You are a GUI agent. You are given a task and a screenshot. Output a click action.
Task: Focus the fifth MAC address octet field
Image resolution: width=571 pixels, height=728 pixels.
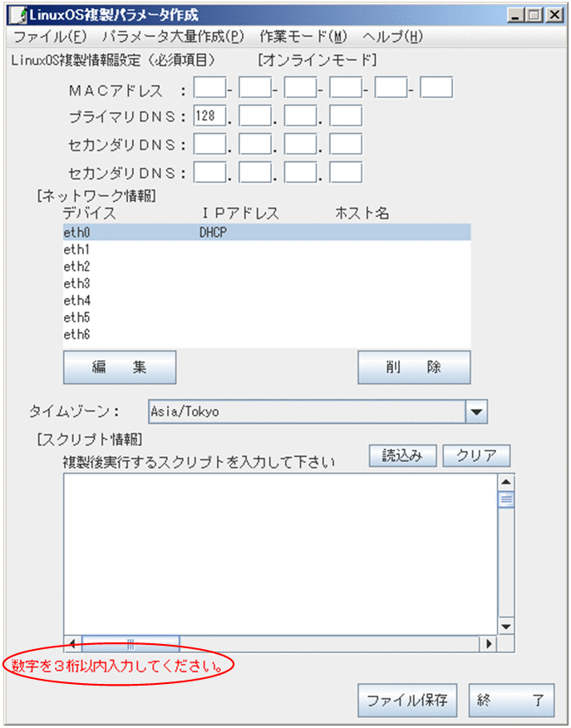[x=391, y=88]
